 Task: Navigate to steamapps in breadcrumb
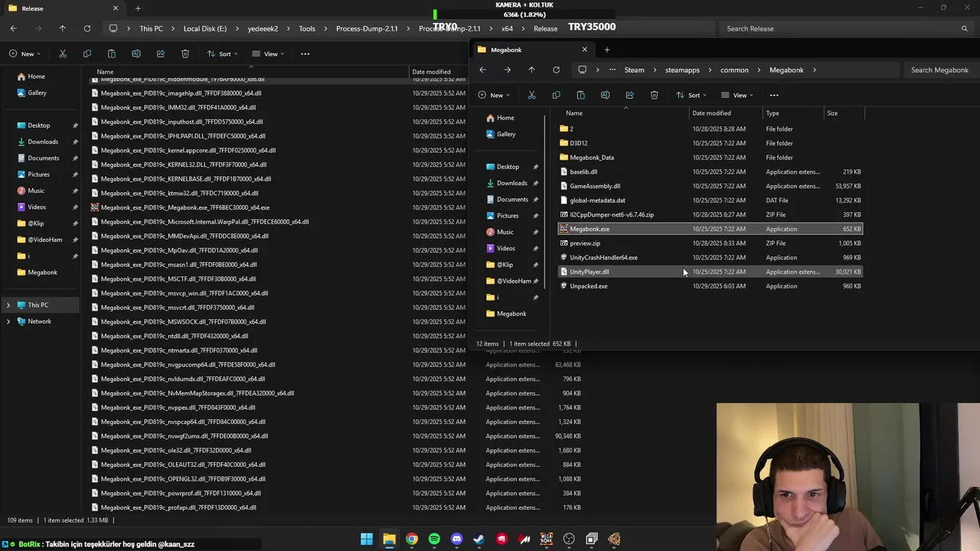682,70
